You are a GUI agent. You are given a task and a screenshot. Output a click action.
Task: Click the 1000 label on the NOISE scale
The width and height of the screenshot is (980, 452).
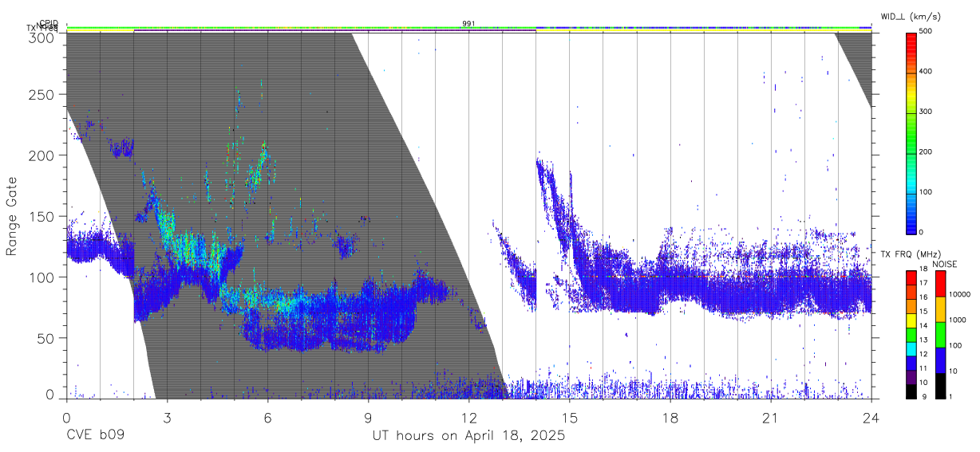(958, 320)
